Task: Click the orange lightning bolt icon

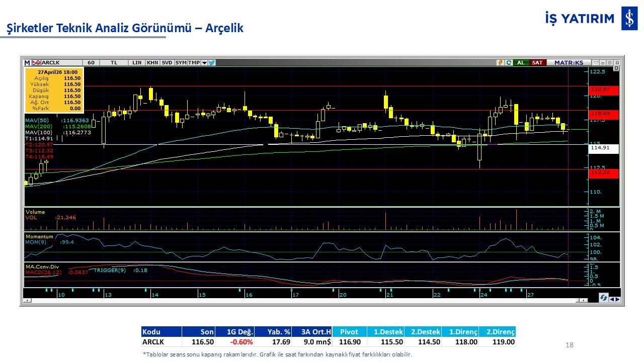Action: point(500,63)
